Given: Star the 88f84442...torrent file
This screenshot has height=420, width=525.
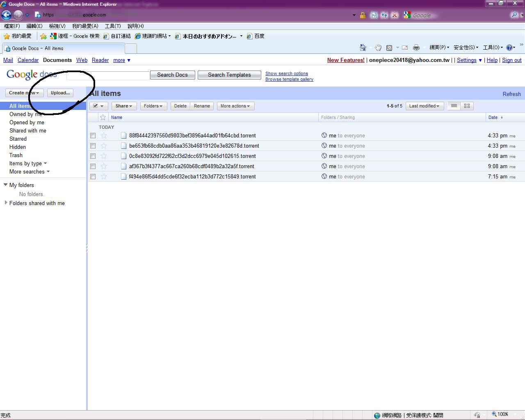Looking at the screenshot, I should 104,135.
